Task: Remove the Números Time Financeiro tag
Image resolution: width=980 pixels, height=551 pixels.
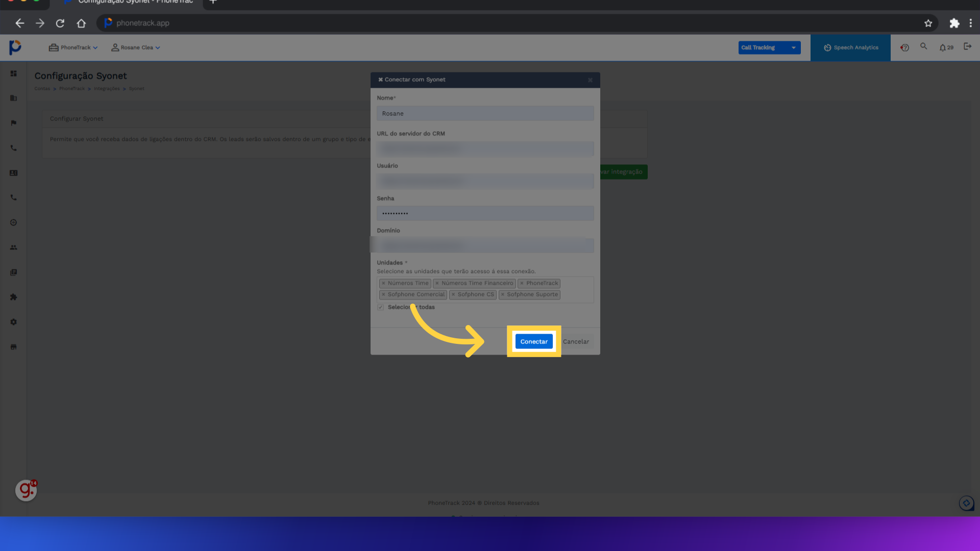Action: [437, 283]
